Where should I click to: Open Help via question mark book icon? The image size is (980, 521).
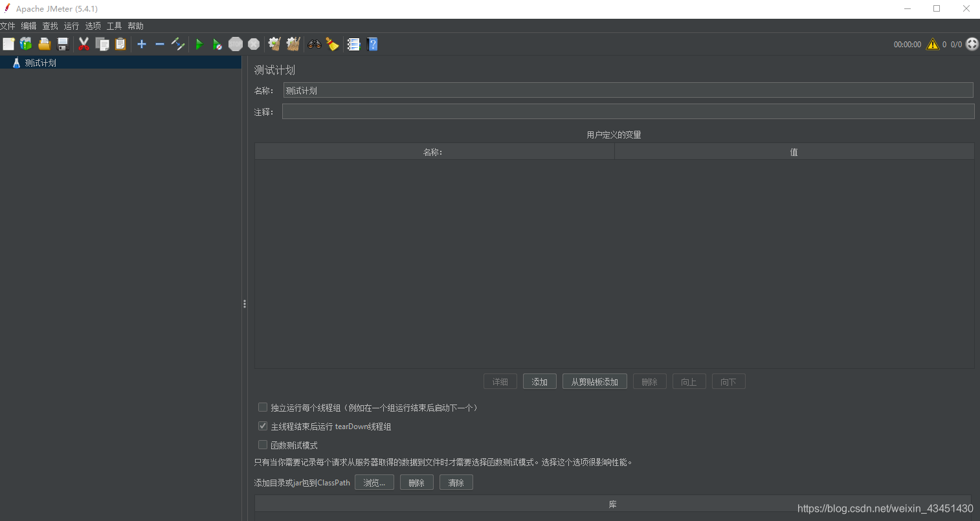coord(372,44)
